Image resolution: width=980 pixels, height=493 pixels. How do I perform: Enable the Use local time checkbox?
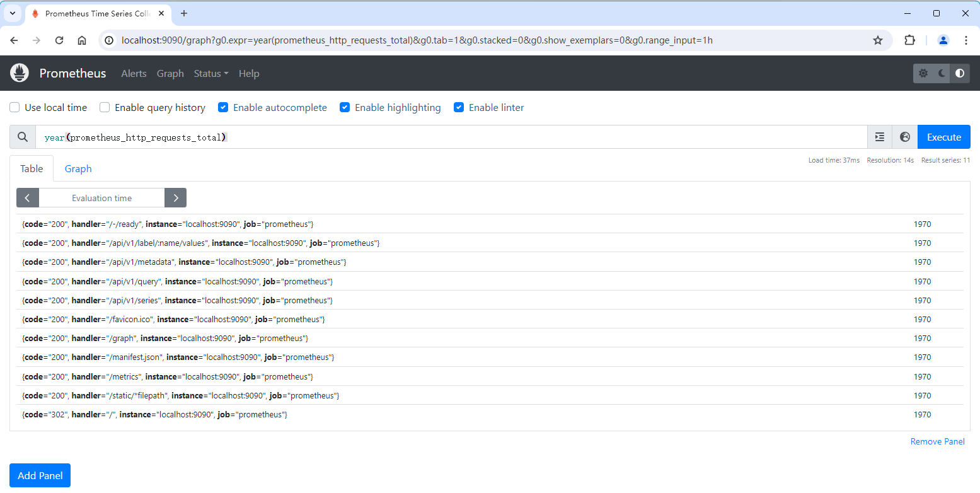(x=14, y=108)
